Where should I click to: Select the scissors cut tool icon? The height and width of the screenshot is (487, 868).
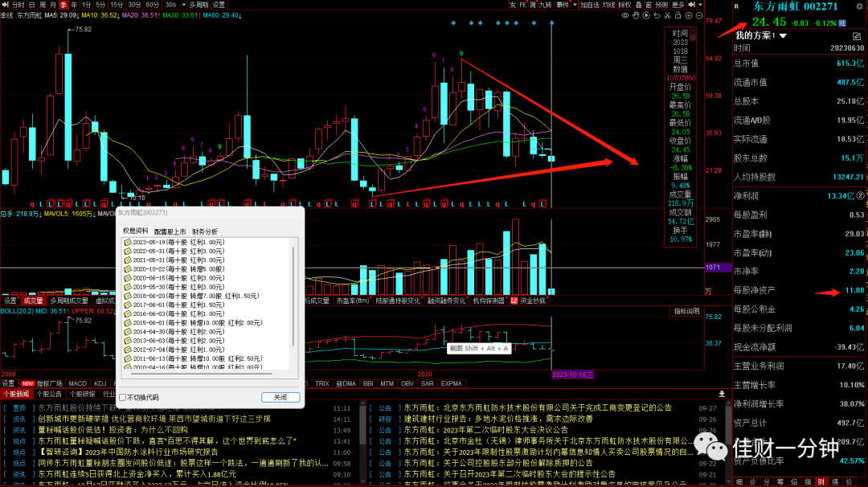667,15
